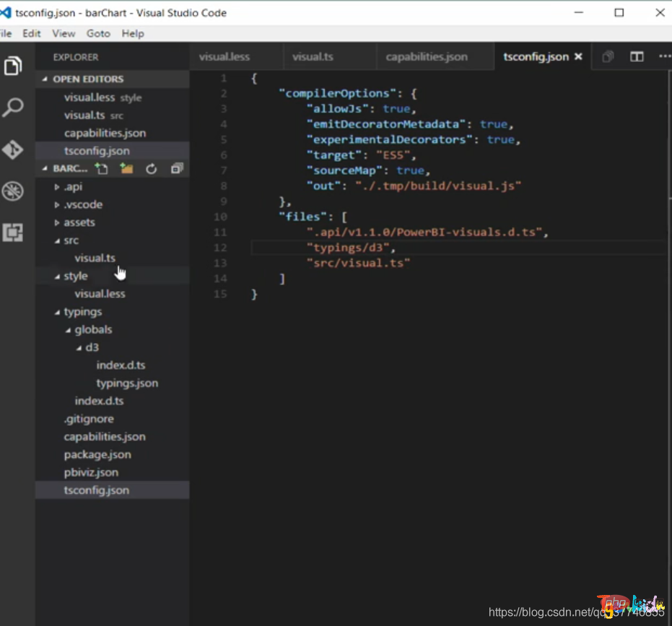The height and width of the screenshot is (626, 672).
Task: Open the editor More actions ellipsis
Action: point(665,56)
